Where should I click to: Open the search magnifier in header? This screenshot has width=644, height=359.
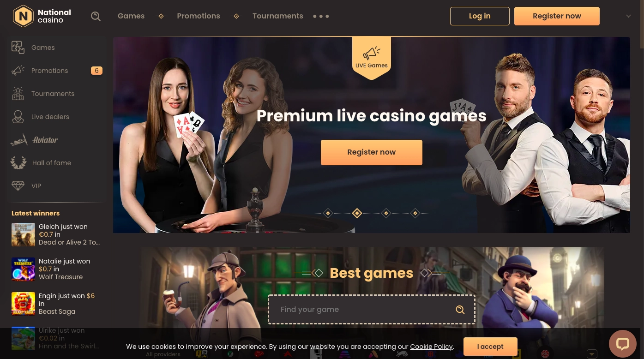pos(96,16)
